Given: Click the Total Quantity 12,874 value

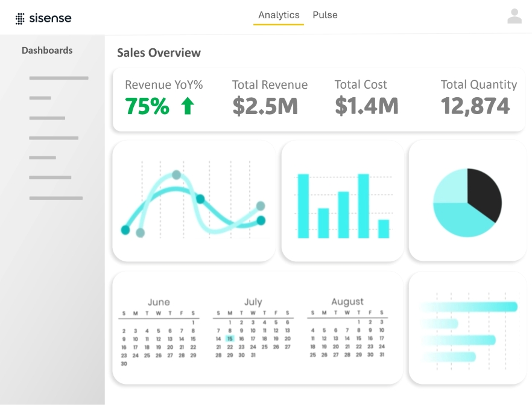Looking at the screenshot, I should 476,106.
